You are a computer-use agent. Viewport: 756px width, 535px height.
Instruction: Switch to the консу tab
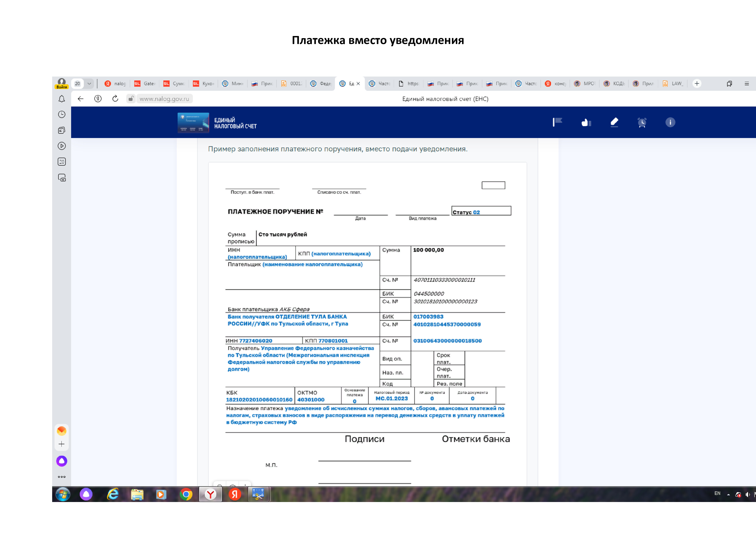coord(556,84)
